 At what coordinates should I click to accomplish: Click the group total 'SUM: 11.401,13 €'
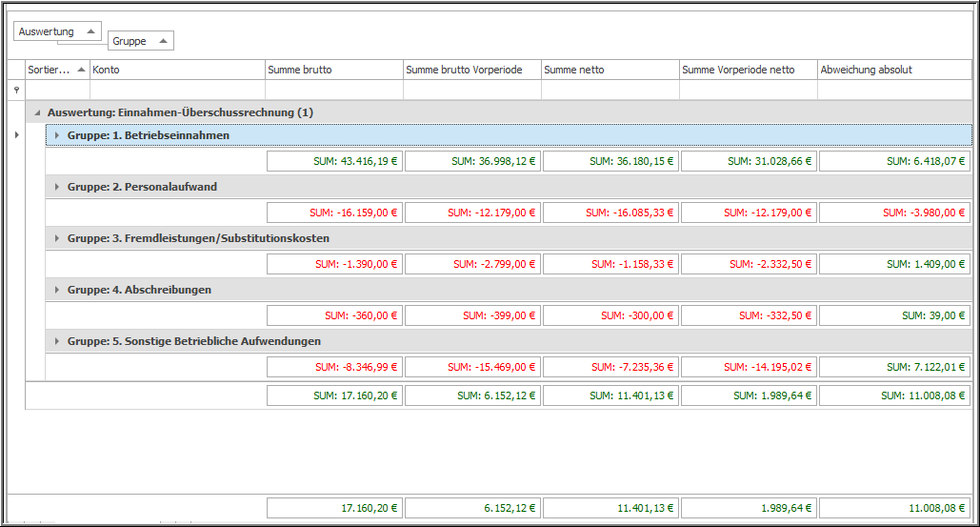point(631,395)
